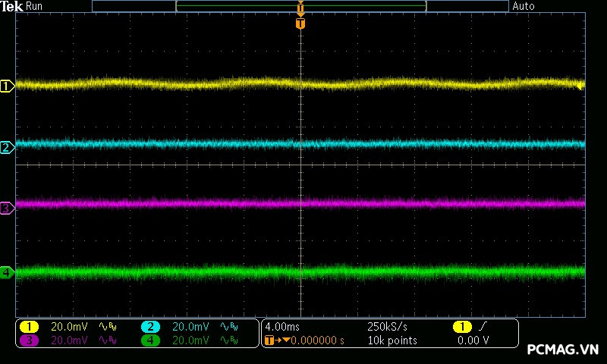The image size is (607, 364).
Task: Select the cyan channel 2 badge
Action: [x=150, y=327]
